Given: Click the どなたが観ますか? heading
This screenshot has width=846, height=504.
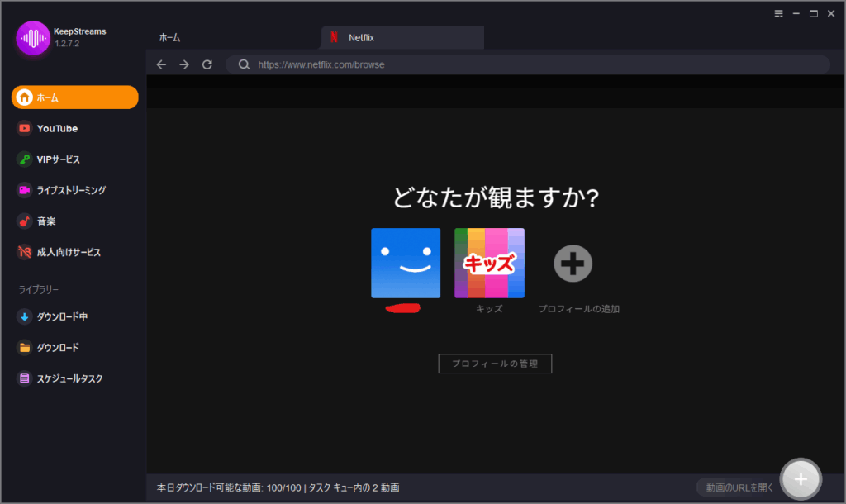Looking at the screenshot, I should 496,197.
